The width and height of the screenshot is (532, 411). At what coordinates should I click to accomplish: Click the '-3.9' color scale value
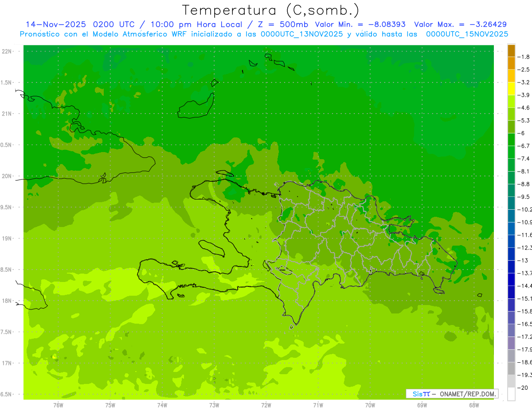[524, 95]
